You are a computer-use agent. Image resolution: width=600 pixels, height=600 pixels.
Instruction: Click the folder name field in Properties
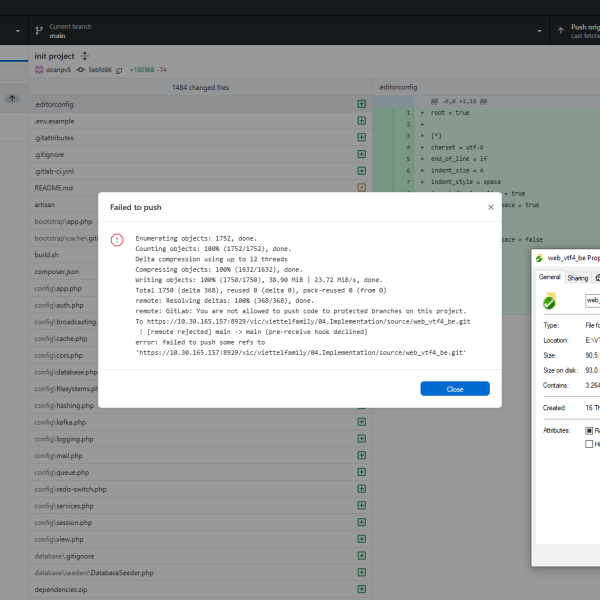(x=592, y=300)
